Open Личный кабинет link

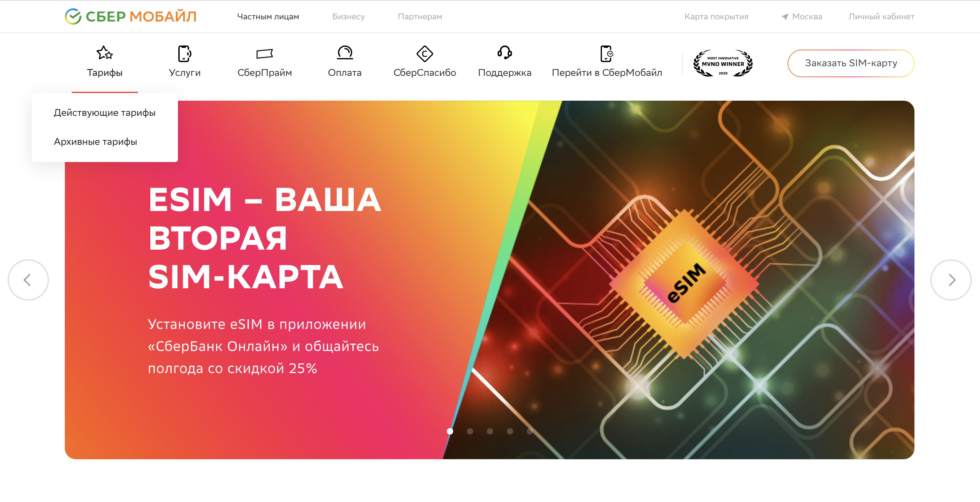pyautogui.click(x=881, y=17)
